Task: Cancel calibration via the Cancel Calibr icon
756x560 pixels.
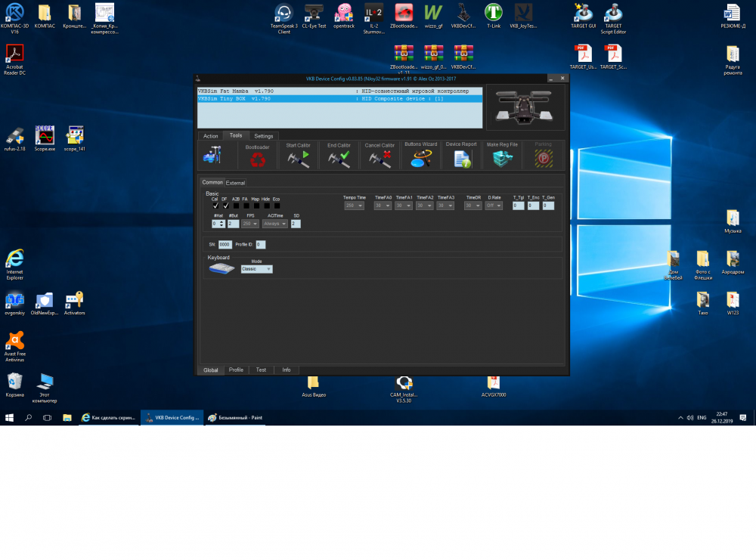Action: pos(380,159)
